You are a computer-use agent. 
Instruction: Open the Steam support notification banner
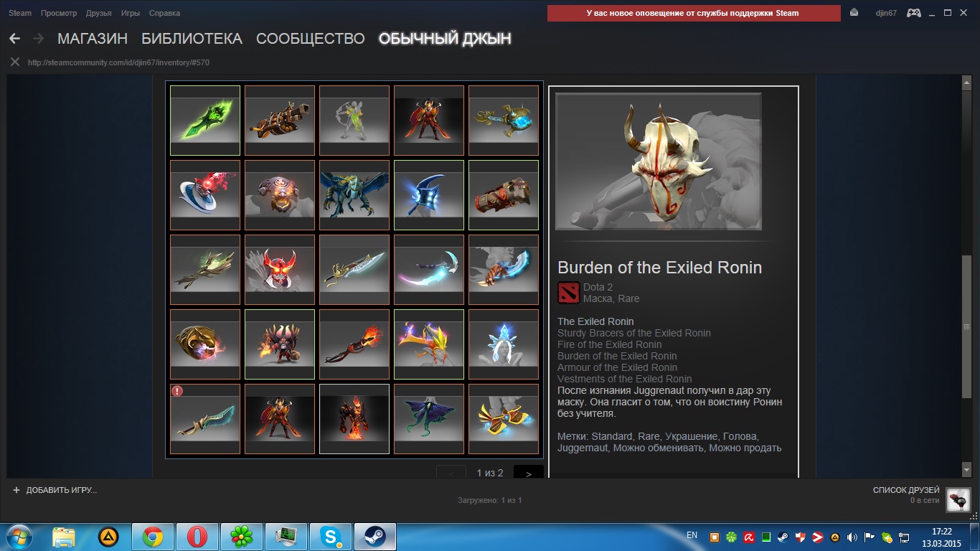[694, 13]
